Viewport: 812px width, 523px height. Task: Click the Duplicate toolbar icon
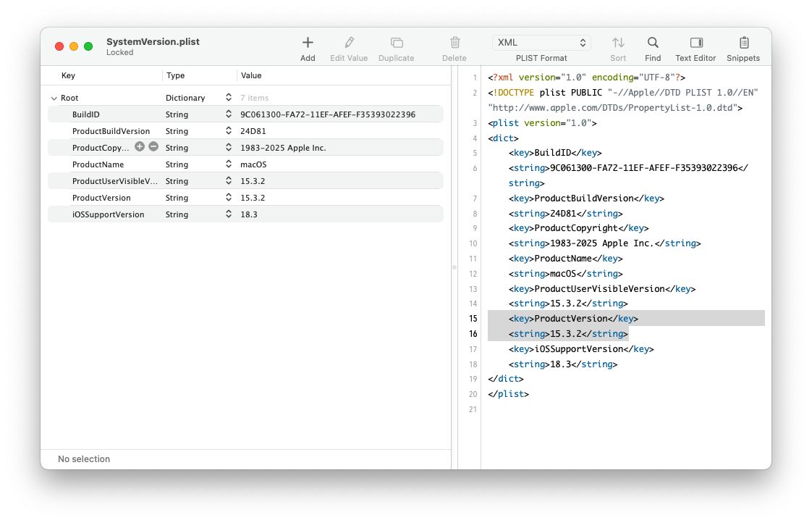point(396,43)
